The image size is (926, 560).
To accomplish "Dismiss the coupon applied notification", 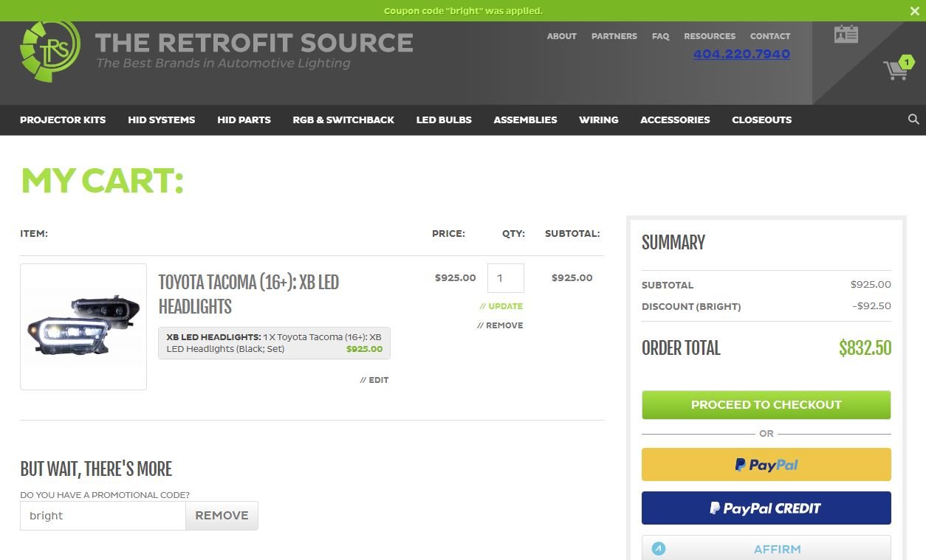I will click(x=915, y=11).
